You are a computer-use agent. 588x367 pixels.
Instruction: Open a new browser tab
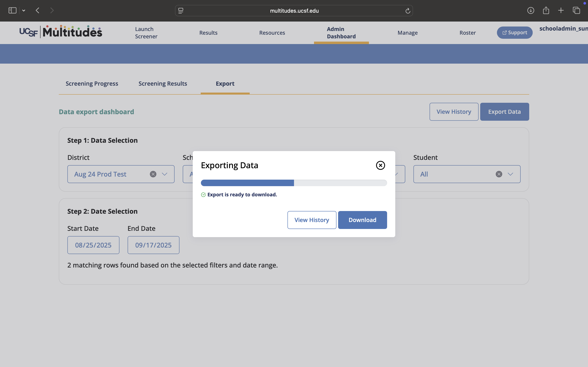[x=561, y=10]
